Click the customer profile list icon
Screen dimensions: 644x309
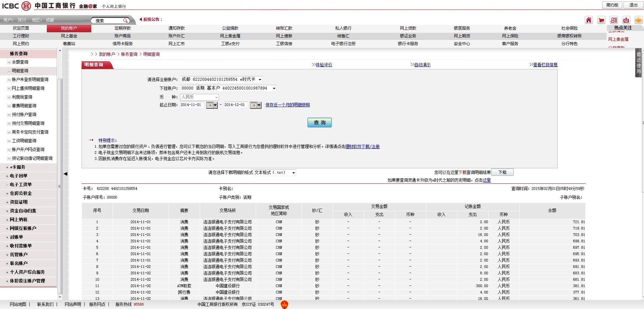click(x=614, y=20)
